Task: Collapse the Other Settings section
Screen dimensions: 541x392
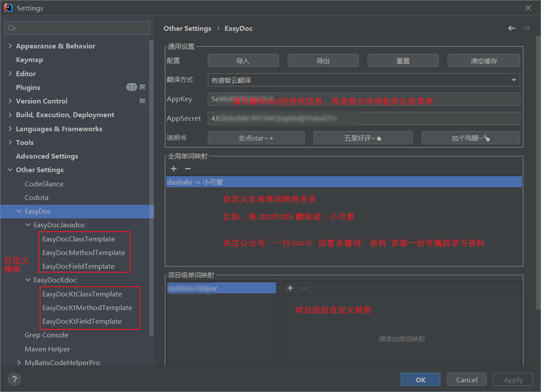Action: pyautogui.click(x=10, y=170)
